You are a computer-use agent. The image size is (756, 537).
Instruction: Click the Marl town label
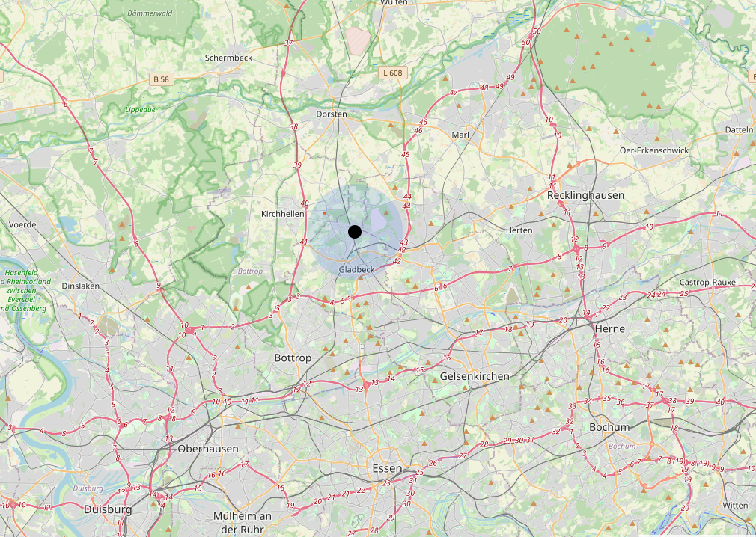460,135
